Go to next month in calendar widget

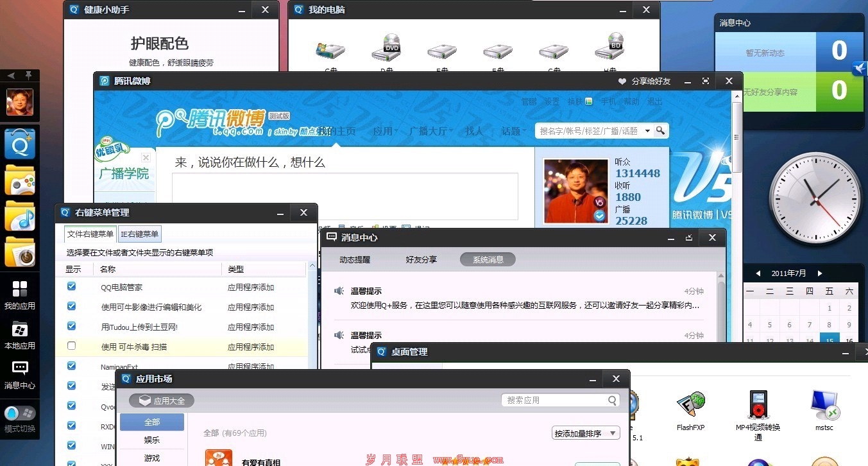coord(819,273)
